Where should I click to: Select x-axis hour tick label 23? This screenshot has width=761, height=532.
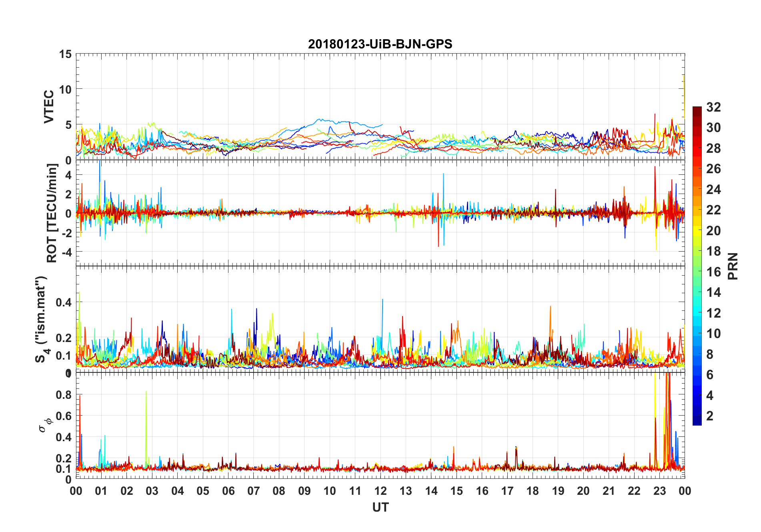(x=660, y=491)
